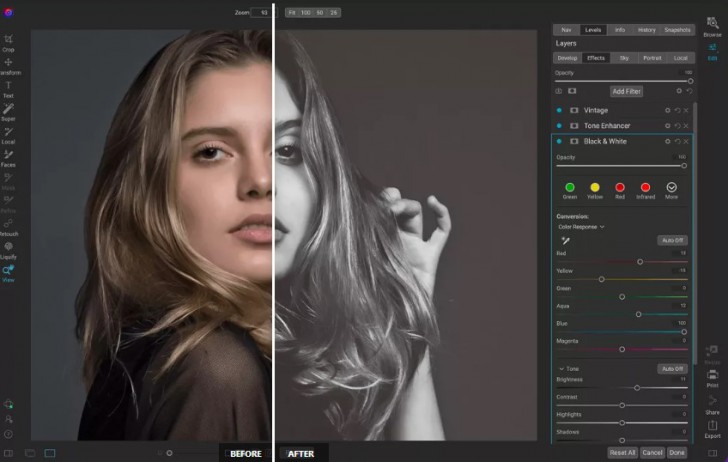Open the Develop tab
Image resolution: width=728 pixels, height=462 pixels.
[x=567, y=58]
